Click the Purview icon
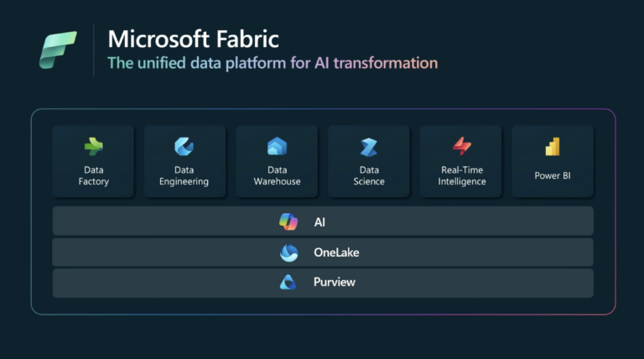The image size is (644, 359). point(288,283)
